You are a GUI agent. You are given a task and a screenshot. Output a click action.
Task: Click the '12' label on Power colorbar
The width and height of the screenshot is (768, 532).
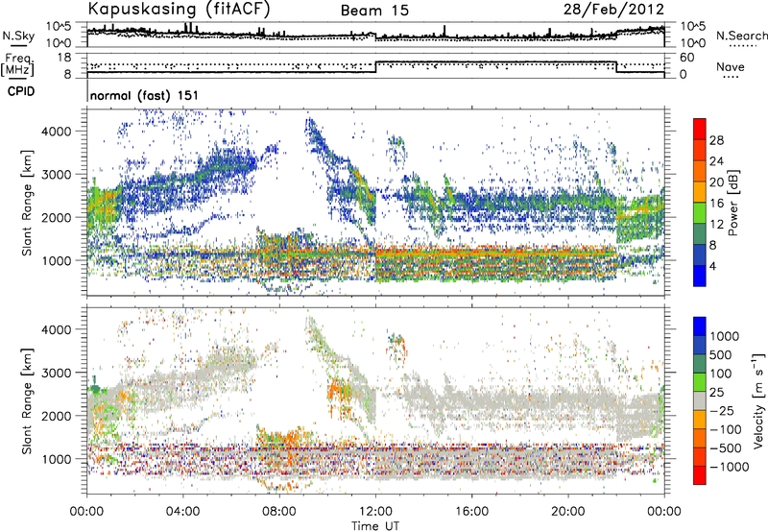point(716,225)
